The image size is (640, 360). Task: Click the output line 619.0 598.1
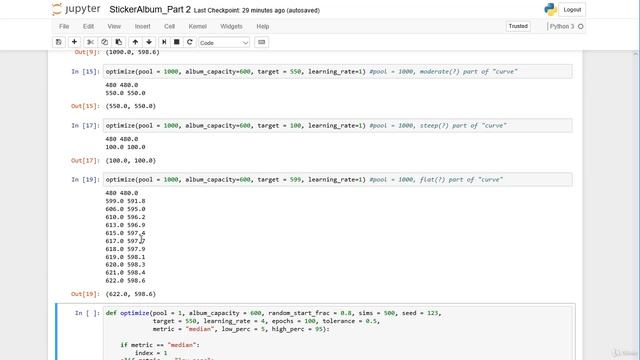tap(125, 257)
